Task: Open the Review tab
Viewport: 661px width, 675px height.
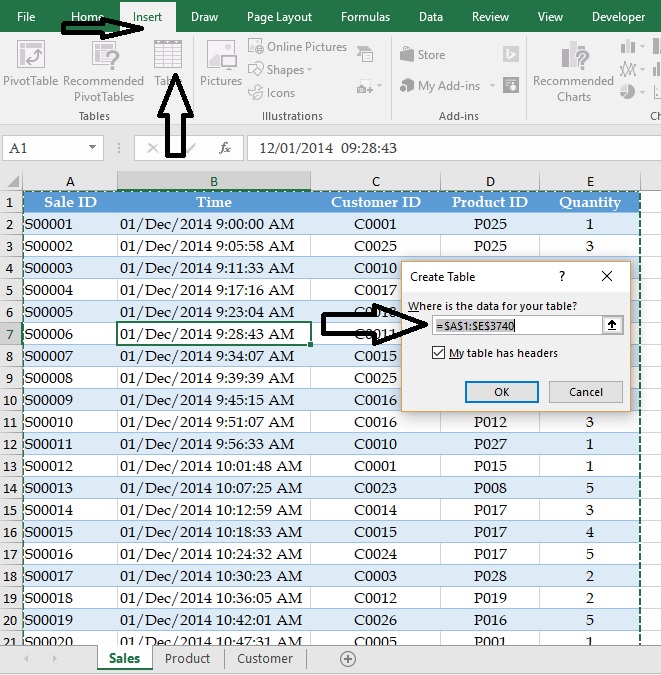Action: (490, 17)
